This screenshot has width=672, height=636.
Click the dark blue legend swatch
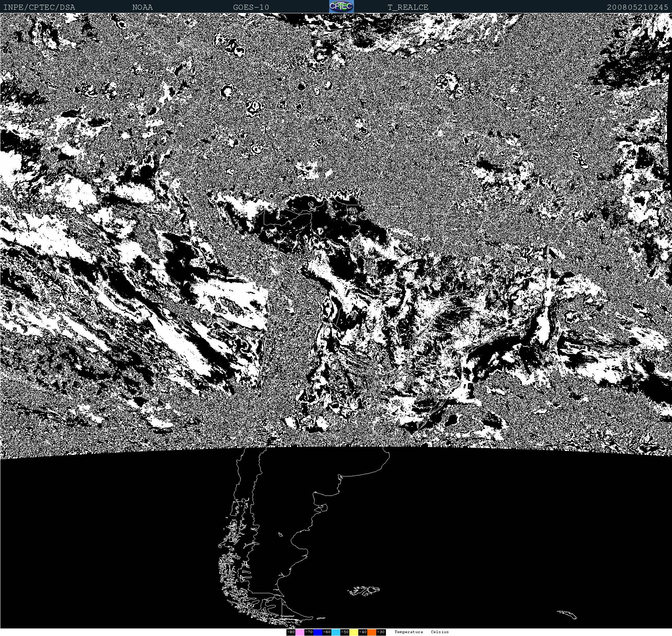tap(318, 632)
